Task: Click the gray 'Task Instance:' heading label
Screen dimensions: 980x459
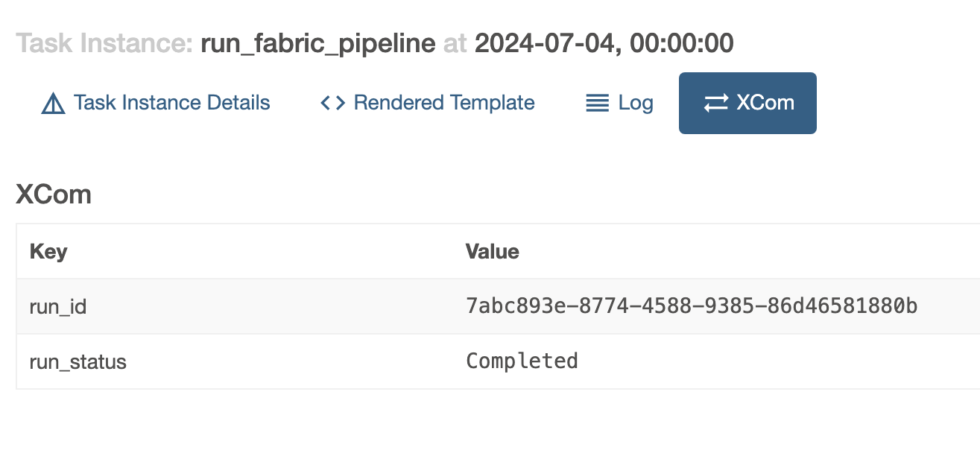Action: click(x=104, y=43)
